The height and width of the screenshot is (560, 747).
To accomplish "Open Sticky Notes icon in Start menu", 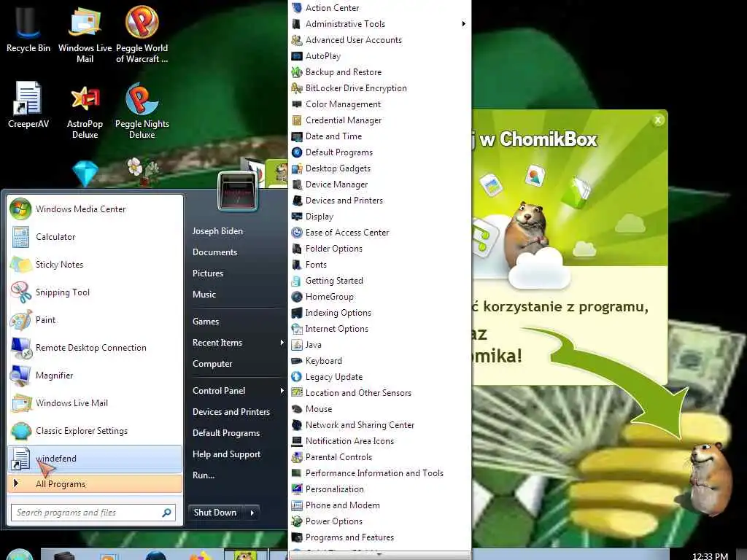I will tap(20, 264).
